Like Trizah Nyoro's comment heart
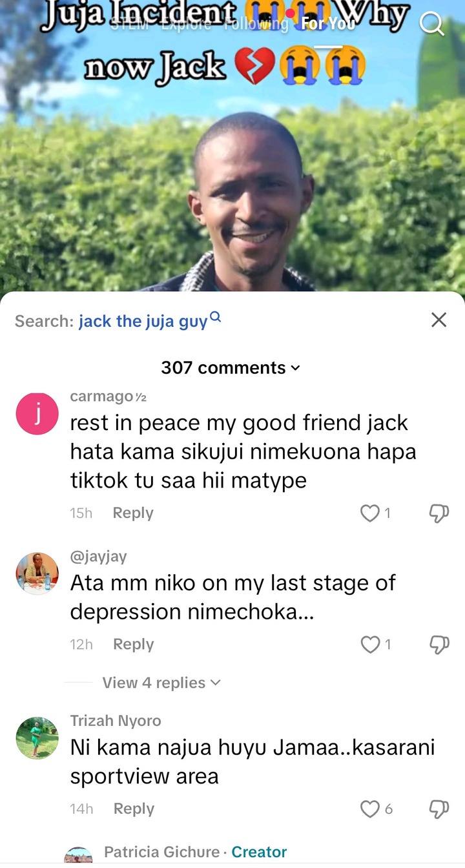The image size is (465, 868). pos(369,809)
